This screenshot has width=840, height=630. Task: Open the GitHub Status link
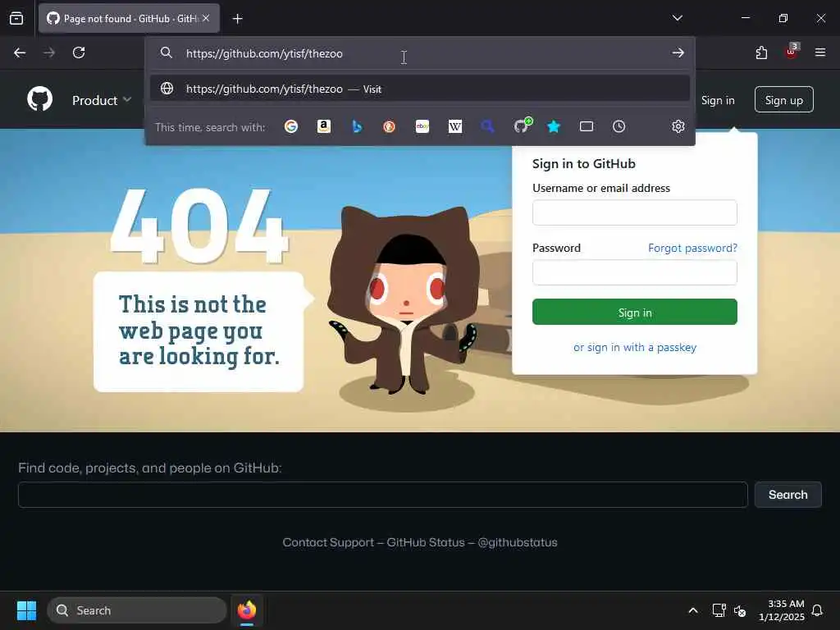tap(426, 542)
